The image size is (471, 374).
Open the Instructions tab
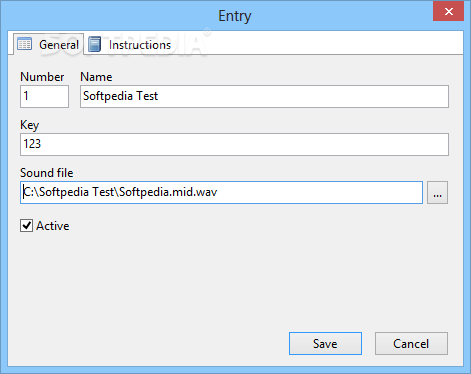pos(130,45)
